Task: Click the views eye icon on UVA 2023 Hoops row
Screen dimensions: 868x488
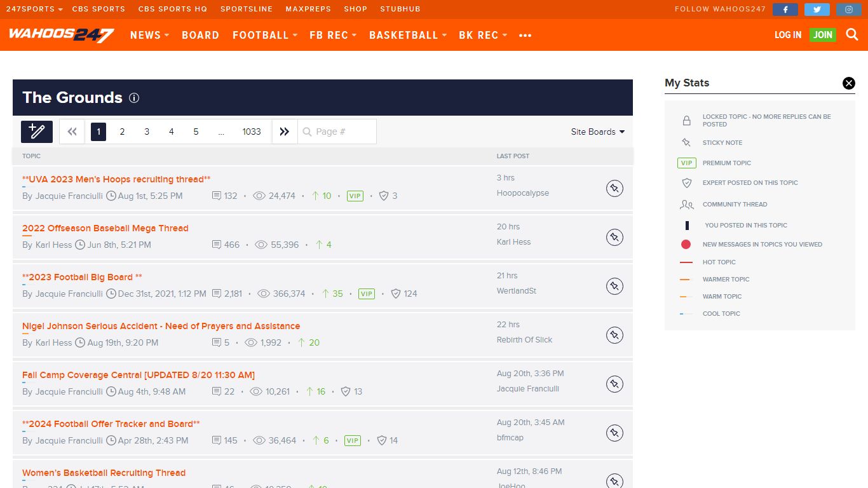Action: (x=259, y=196)
